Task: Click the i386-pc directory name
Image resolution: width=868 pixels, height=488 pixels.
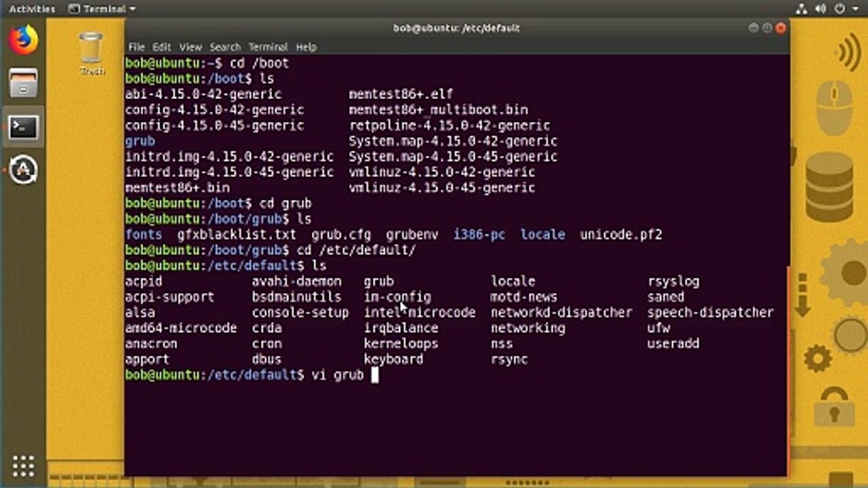Action: (x=479, y=235)
